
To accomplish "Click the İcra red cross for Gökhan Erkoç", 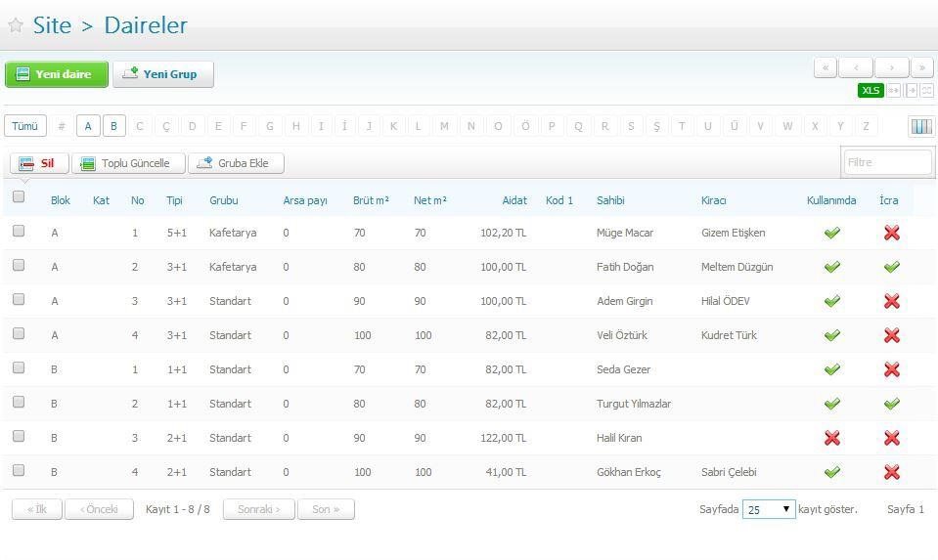I will click(x=891, y=472).
